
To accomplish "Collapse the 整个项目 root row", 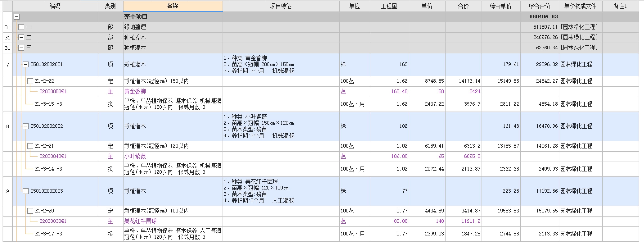I will (x=16, y=17).
